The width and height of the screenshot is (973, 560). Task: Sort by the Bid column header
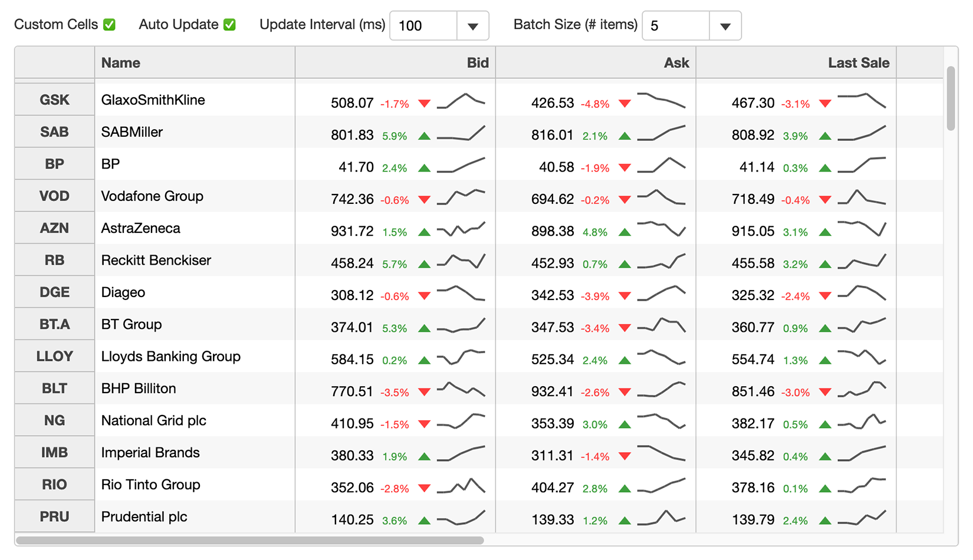pyautogui.click(x=395, y=62)
